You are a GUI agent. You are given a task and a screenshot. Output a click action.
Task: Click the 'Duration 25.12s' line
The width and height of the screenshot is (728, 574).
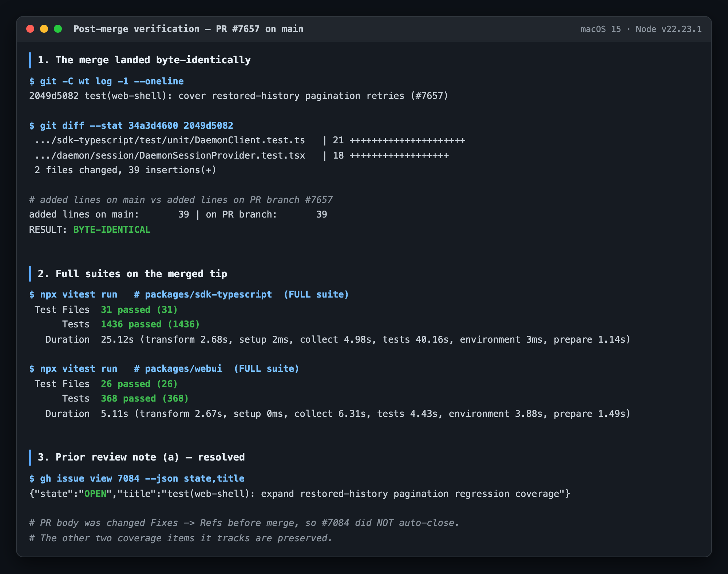tap(338, 339)
